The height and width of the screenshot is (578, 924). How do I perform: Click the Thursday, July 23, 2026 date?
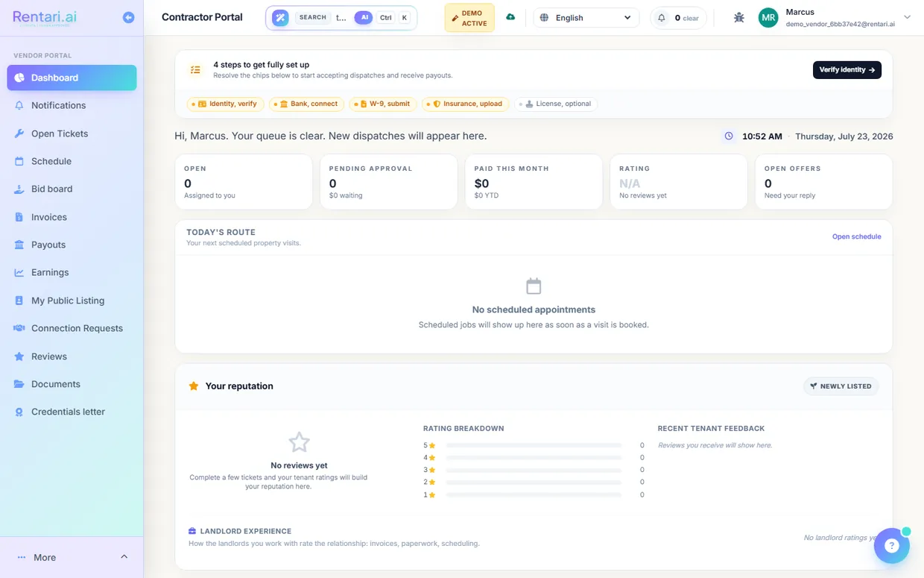pyautogui.click(x=844, y=136)
